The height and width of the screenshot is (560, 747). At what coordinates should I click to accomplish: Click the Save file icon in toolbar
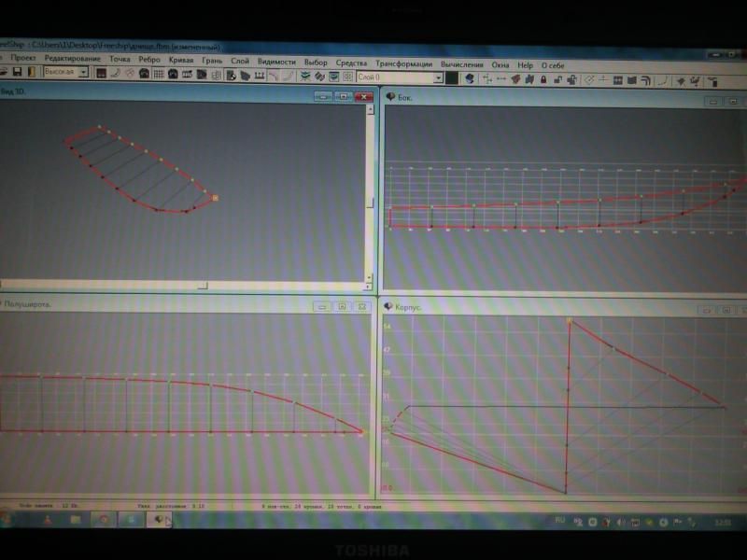tap(17, 73)
